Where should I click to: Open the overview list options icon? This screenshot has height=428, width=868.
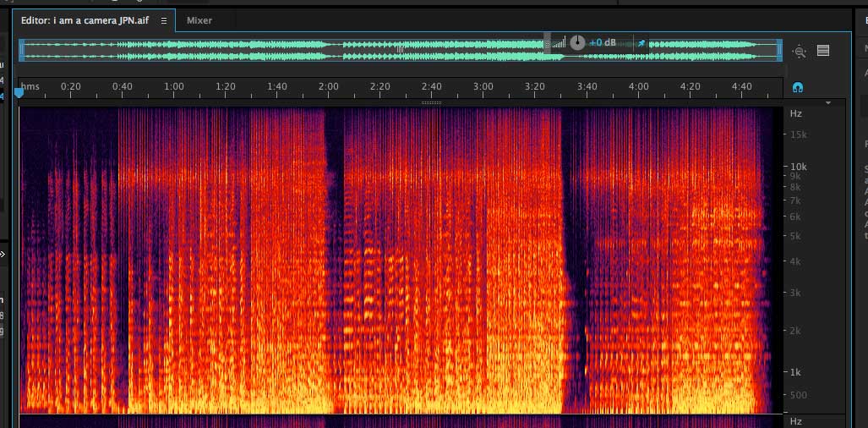point(823,51)
